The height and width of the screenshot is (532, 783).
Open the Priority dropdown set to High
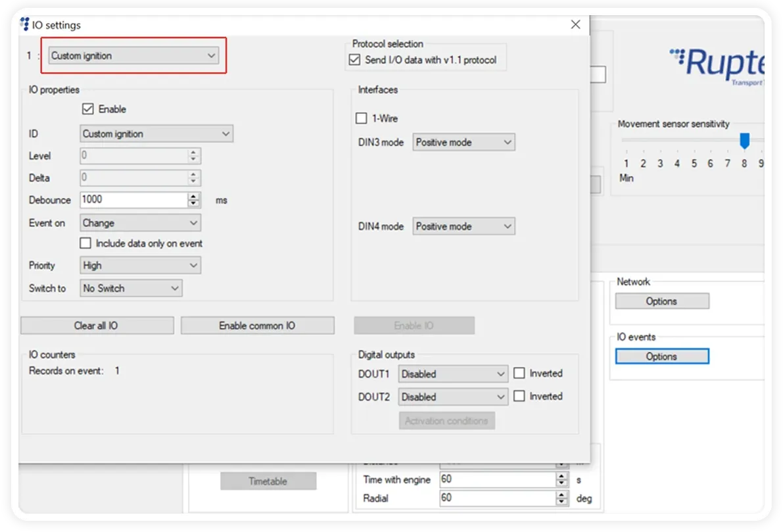[x=140, y=265]
